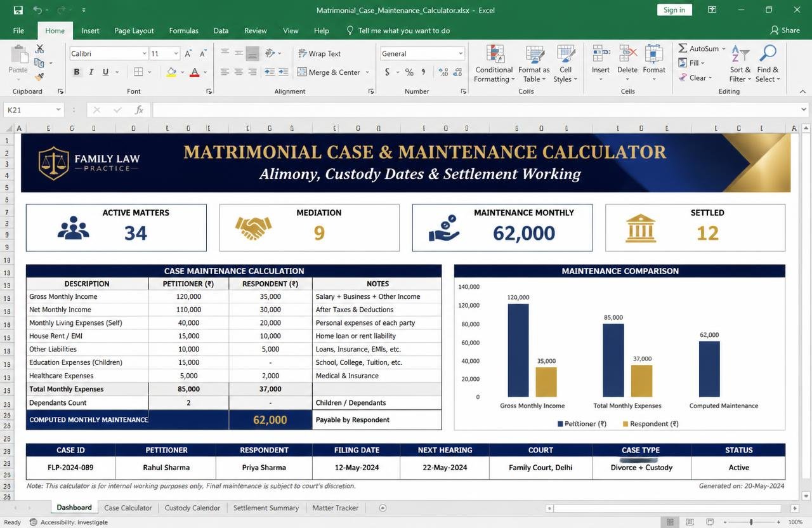
Task: Toggle Wrap Text
Action: point(318,53)
